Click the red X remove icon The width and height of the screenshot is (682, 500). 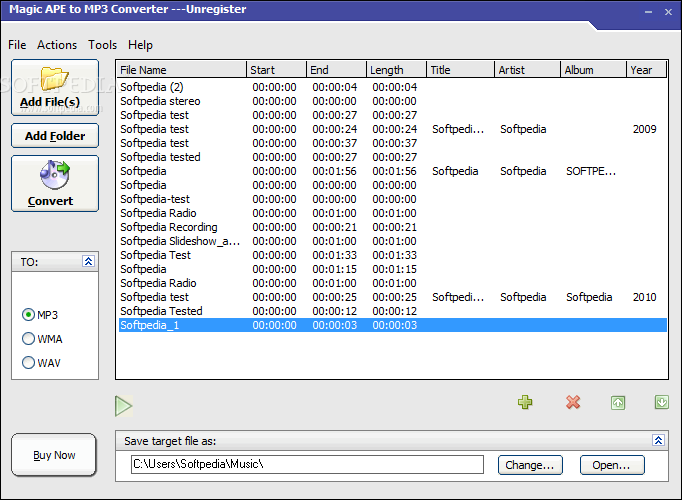coord(573,402)
